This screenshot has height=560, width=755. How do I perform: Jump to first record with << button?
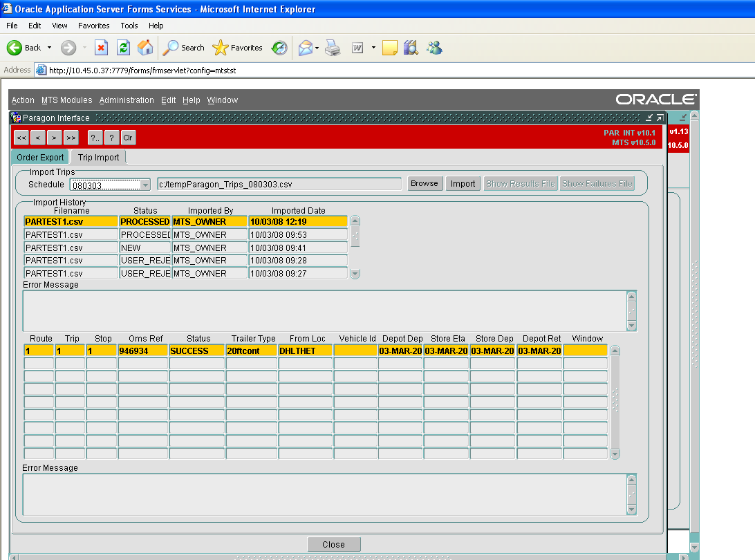tap(21, 138)
